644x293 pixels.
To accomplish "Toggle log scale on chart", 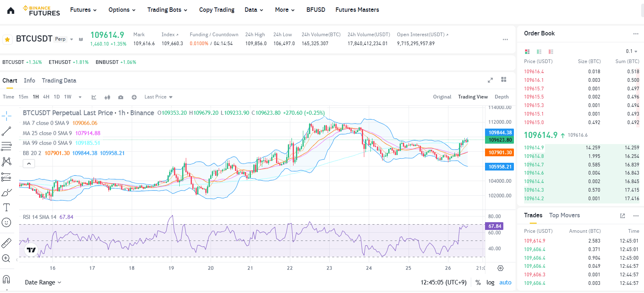I will pos(490,282).
